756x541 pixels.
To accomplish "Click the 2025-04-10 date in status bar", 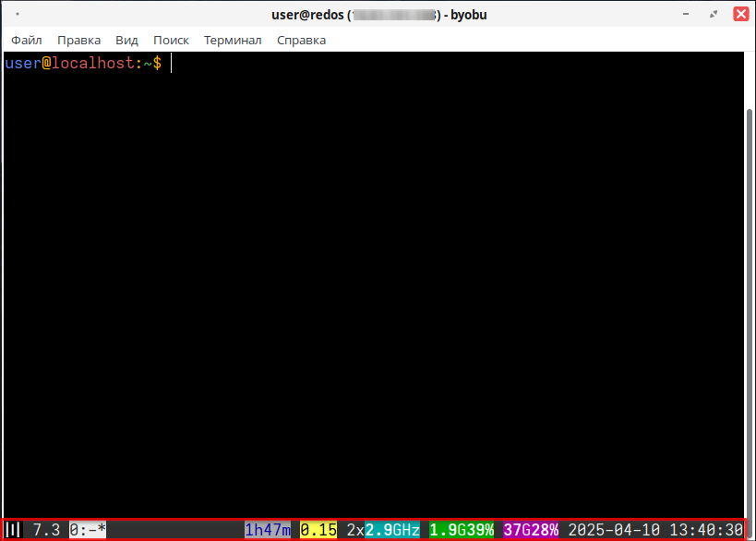I will (614, 530).
